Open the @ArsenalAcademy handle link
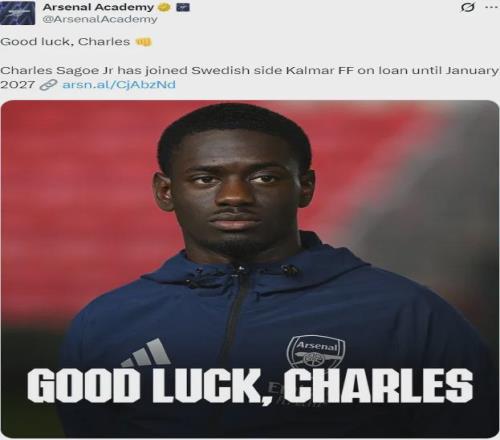This screenshot has width=500, height=440. [100, 19]
